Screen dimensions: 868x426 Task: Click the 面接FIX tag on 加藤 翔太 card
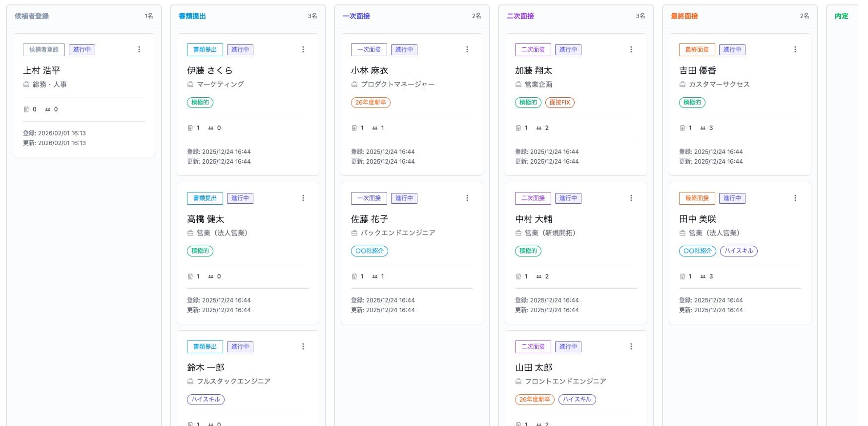(x=560, y=103)
